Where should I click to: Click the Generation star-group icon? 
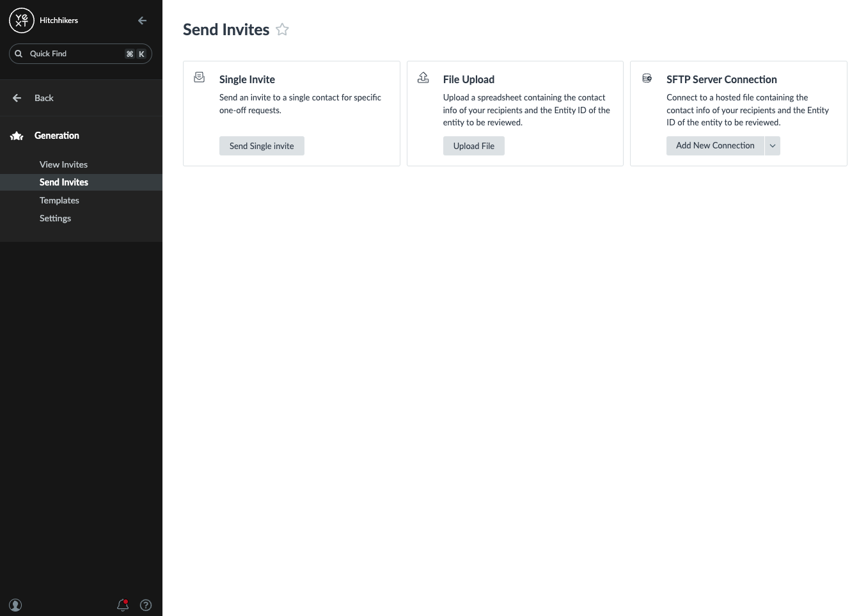(17, 136)
